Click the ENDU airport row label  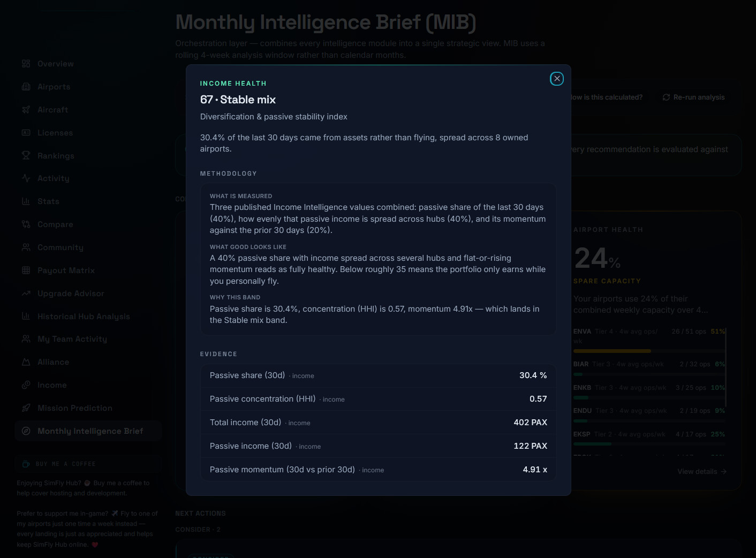click(x=583, y=411)
